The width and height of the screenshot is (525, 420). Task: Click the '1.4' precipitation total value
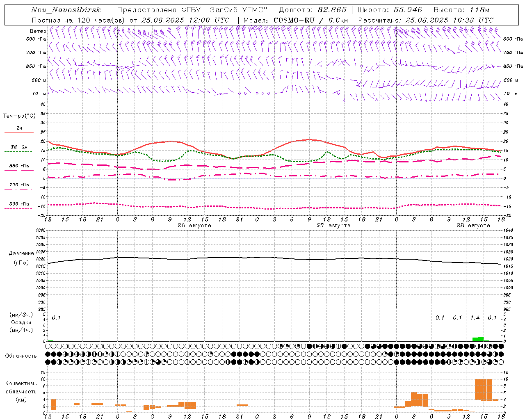(475, 317)
